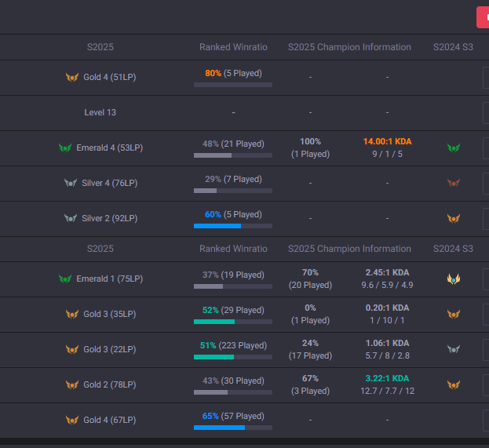
Task: Click S2024 S3 emblem in Silver 4 row
Action: [453, 183]
